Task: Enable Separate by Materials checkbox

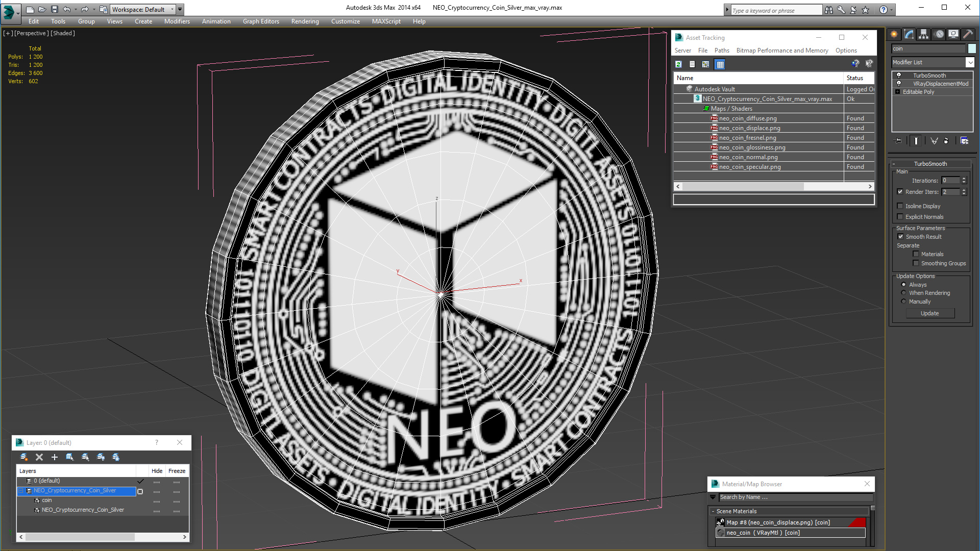Action: 916,254
